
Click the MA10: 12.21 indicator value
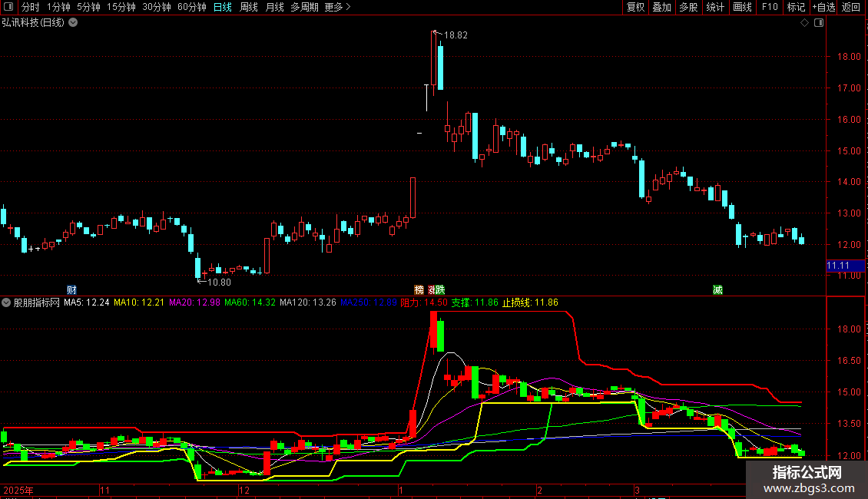pyautogui.click(x=139, y=302)
